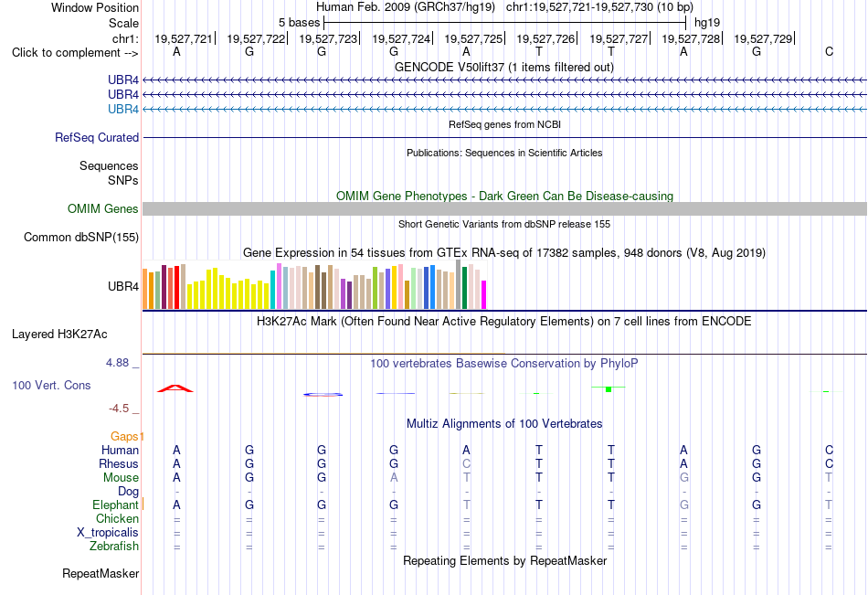Click the "Click to complement -->" label
868x595 pixels.
point(75,53)
